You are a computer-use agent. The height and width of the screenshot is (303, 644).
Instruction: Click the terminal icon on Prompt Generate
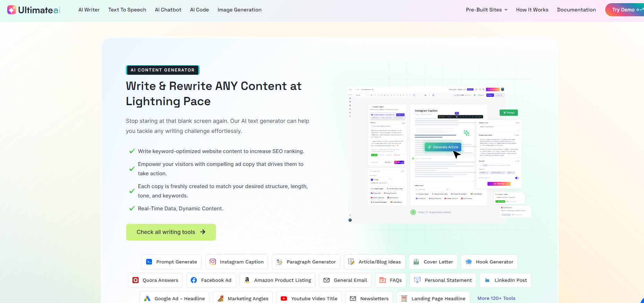pos(149,262)
